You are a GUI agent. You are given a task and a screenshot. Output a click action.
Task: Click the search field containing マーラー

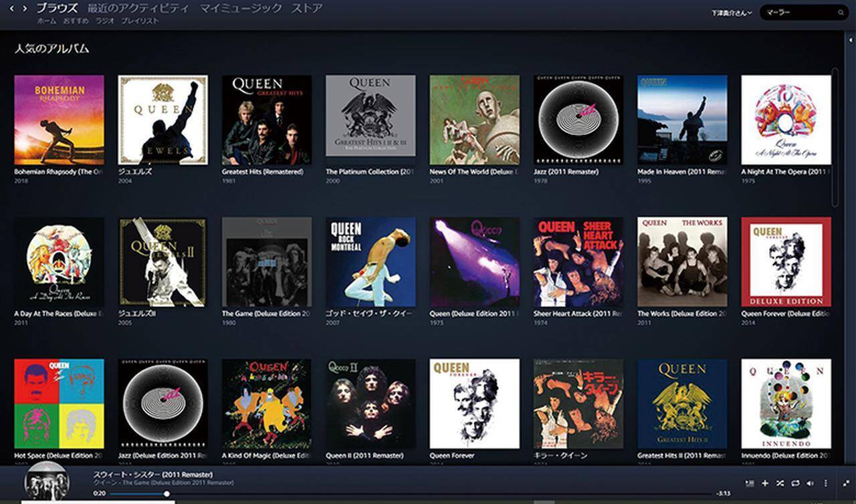click(x=804, y=12)
